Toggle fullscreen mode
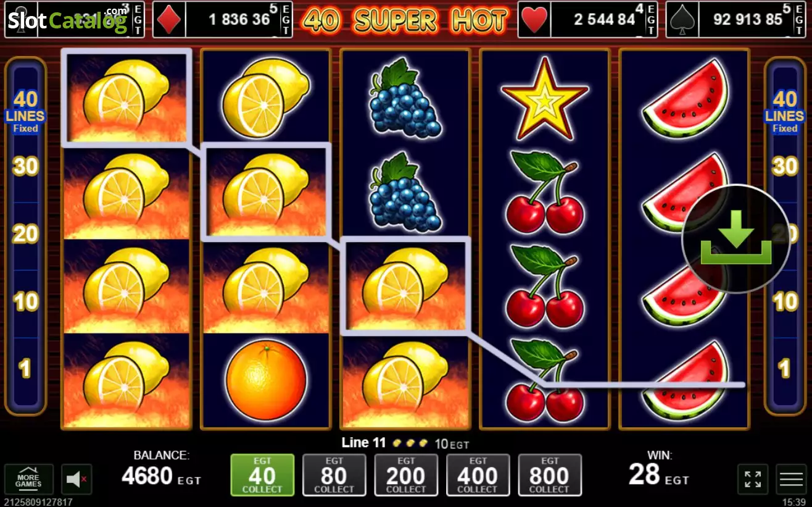 pos(753,479)
